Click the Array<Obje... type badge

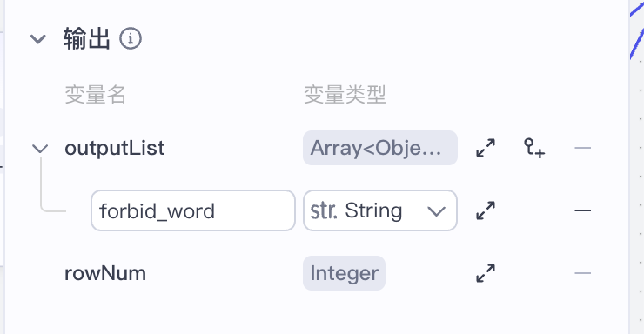[380, 148]
